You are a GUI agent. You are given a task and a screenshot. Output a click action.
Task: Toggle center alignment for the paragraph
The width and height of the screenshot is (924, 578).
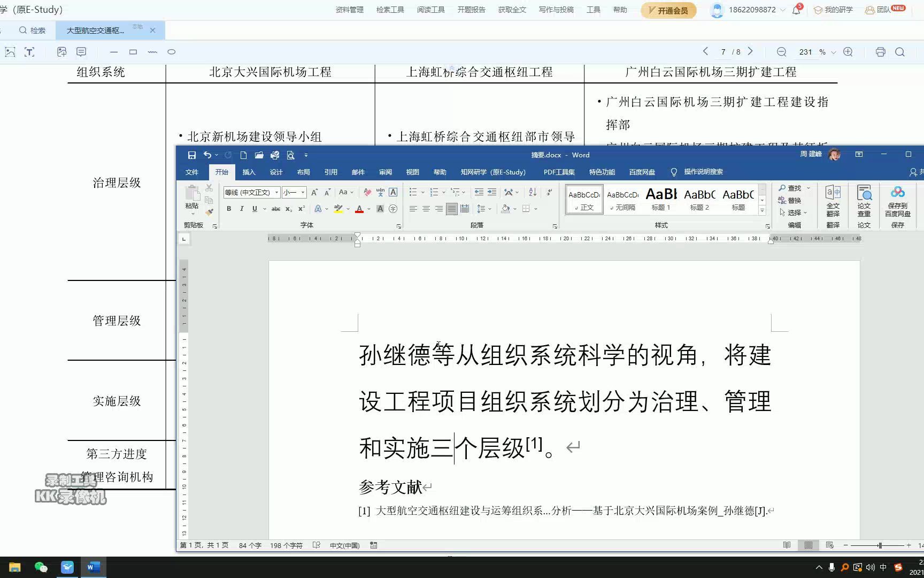(426, 209)
